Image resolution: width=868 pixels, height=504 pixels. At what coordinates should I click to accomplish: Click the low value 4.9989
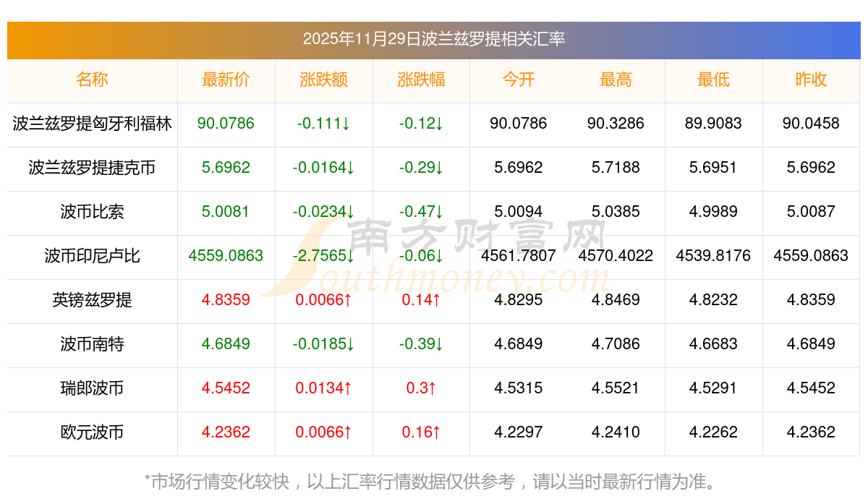pyautogui.click(x=713, y=212)
